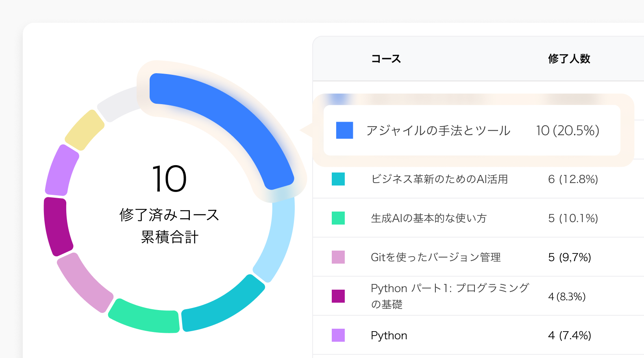Select the dark magenta donut chart segment
Image resolution: width=644 pixels, height=358 pixels.
[57, 226]
